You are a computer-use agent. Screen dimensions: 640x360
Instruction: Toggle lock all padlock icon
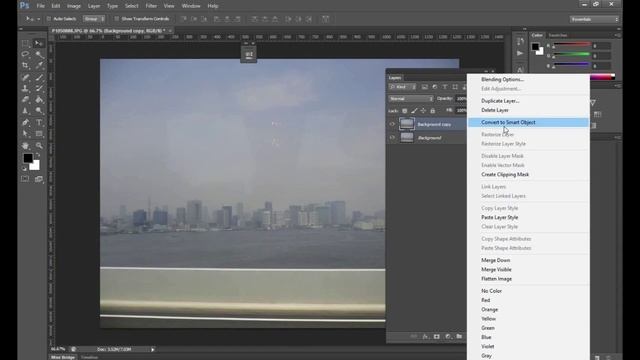[433, 111]
